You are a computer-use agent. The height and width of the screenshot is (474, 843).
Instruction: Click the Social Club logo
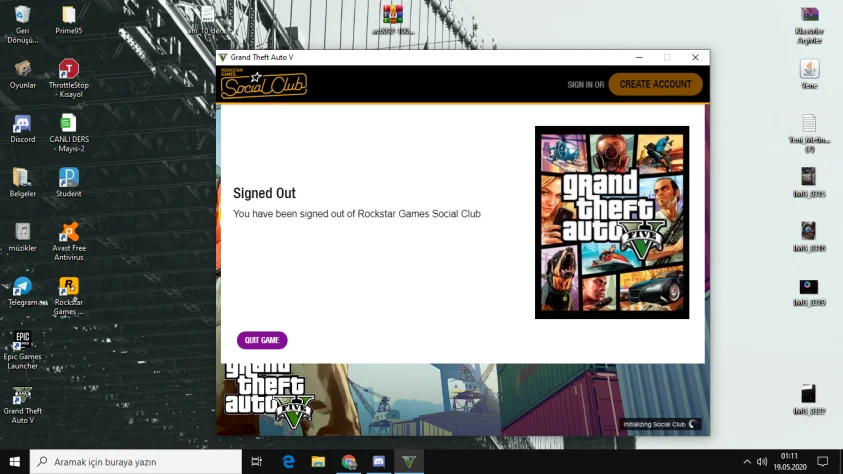point(263,84)
